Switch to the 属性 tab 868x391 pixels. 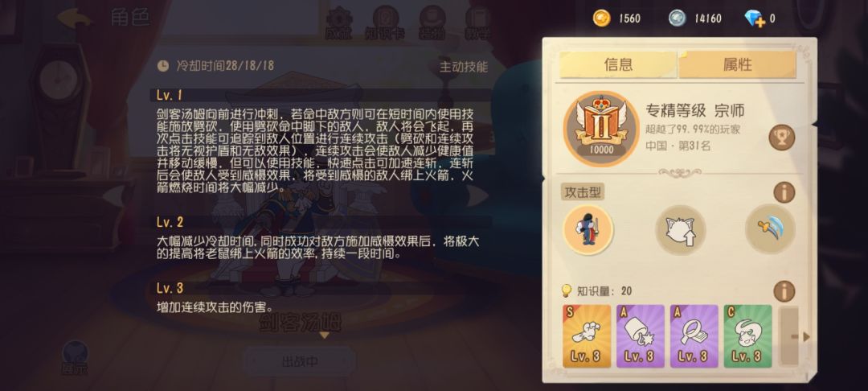737,65
